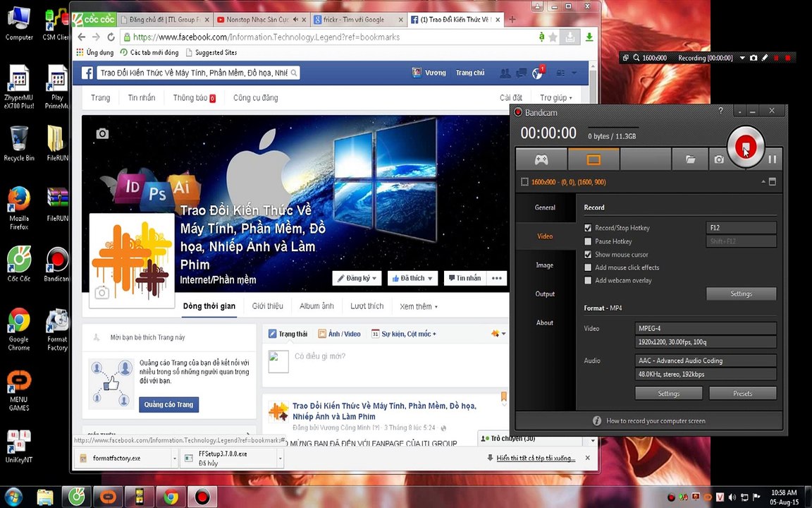Click the magnifier icon in recording toolbar

pos(636,58)
